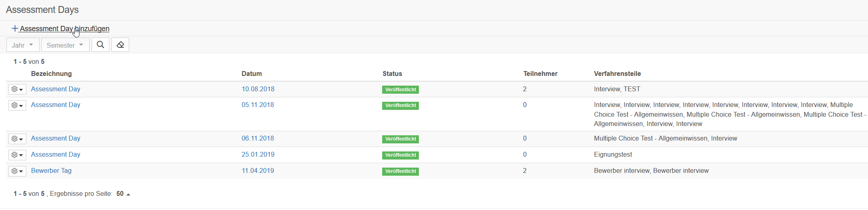Open gear menu for 10.08.2018 Assessment Day
The height and width of the screenshot is (210, 868).
point(17,89)
